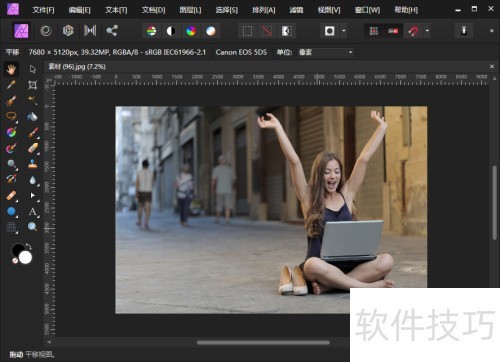Viewport: 500px width, 362px height.
Task: Select the Selection Brush tool
Action: click(11, 101)
